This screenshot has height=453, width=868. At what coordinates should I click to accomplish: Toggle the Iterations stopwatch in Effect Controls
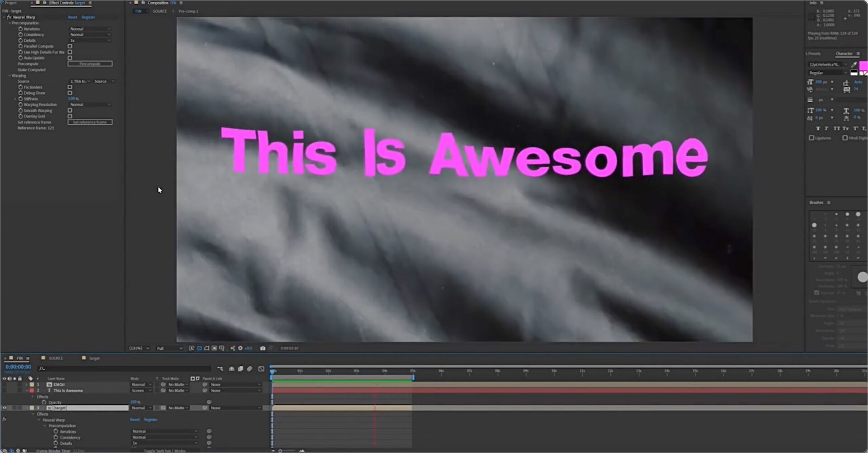[20, 29]
